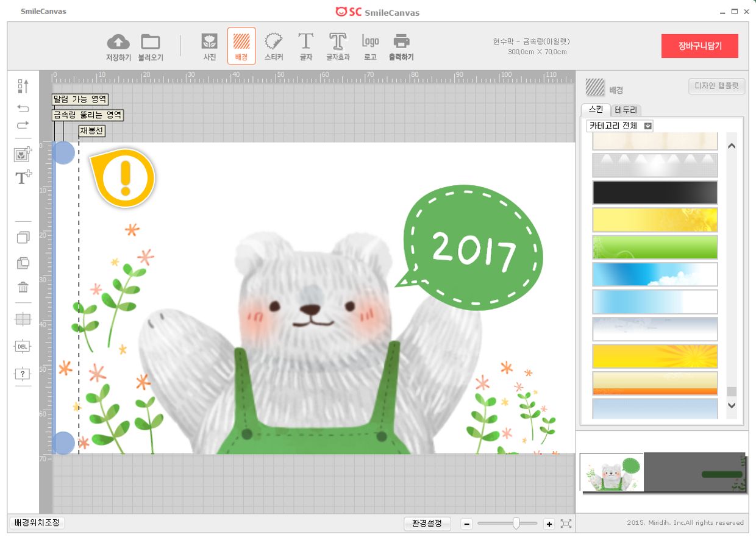Viewport: 756px width, 540px height.
Task: Click the add text T-plus icon
Action: [23, 178]
